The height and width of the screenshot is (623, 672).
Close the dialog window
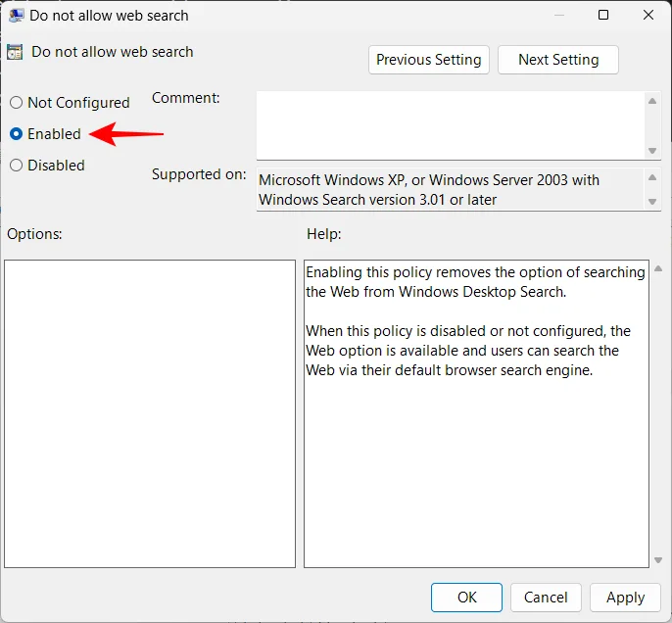click(648, 15)
